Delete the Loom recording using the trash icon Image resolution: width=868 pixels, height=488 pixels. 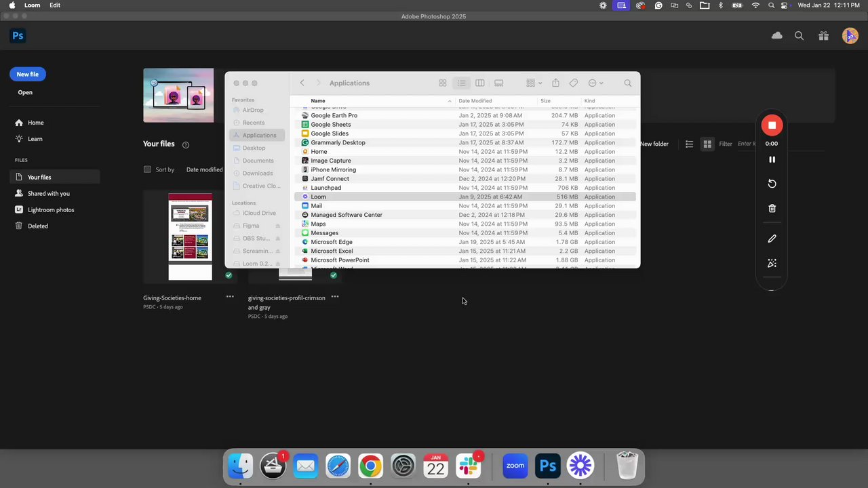772,209
